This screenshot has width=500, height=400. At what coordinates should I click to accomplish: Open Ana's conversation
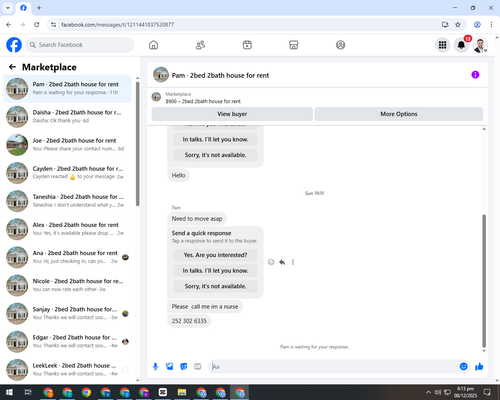click(x=67, y=257)
